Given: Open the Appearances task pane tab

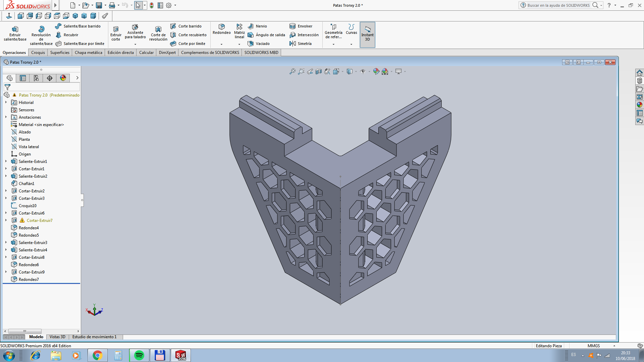Looking at the screenshot, I should [640, 105].
